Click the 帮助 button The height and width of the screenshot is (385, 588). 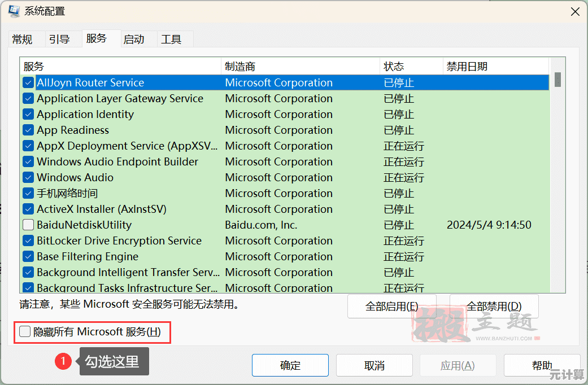542,365
